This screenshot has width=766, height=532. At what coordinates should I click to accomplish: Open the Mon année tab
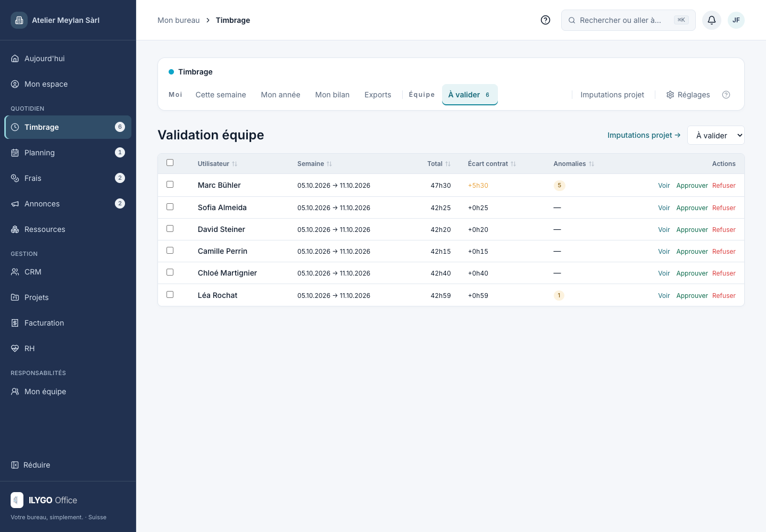[x=281, y=95]
